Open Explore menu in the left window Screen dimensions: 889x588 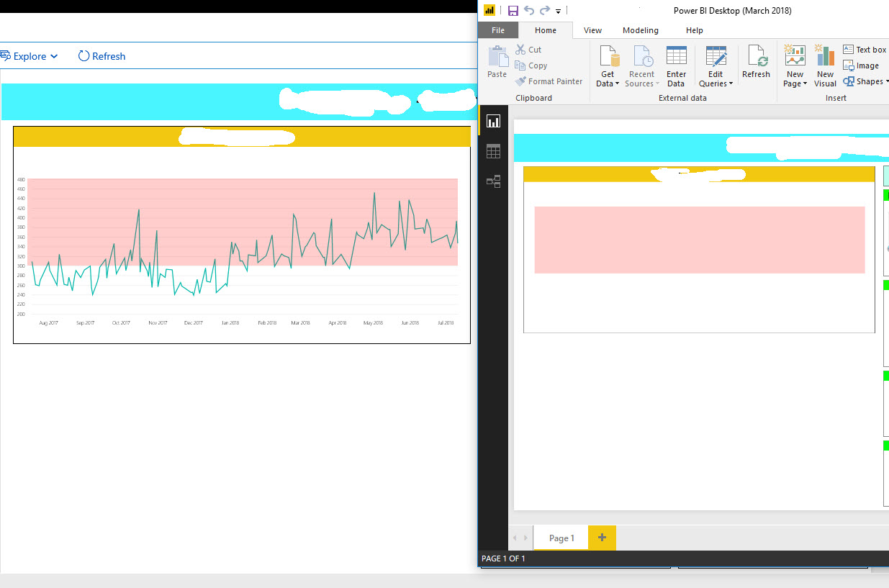point(30,56)
